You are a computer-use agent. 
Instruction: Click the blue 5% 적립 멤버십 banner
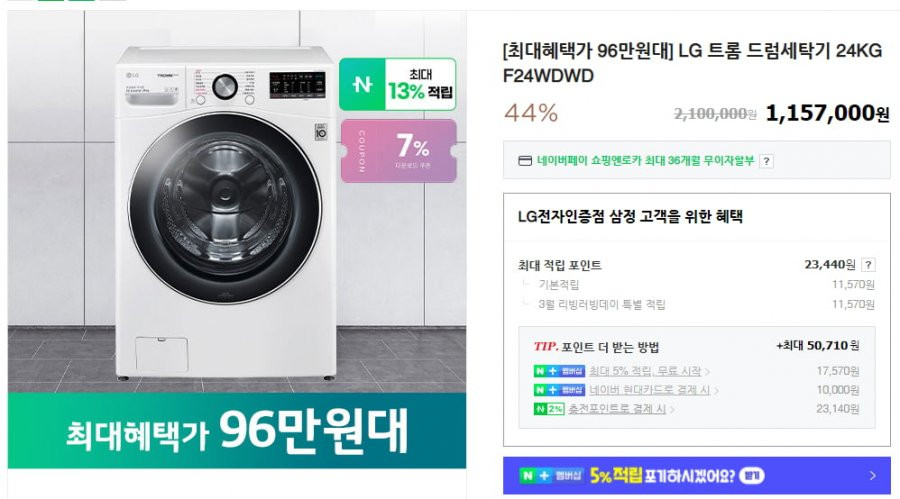pos(697,475)
